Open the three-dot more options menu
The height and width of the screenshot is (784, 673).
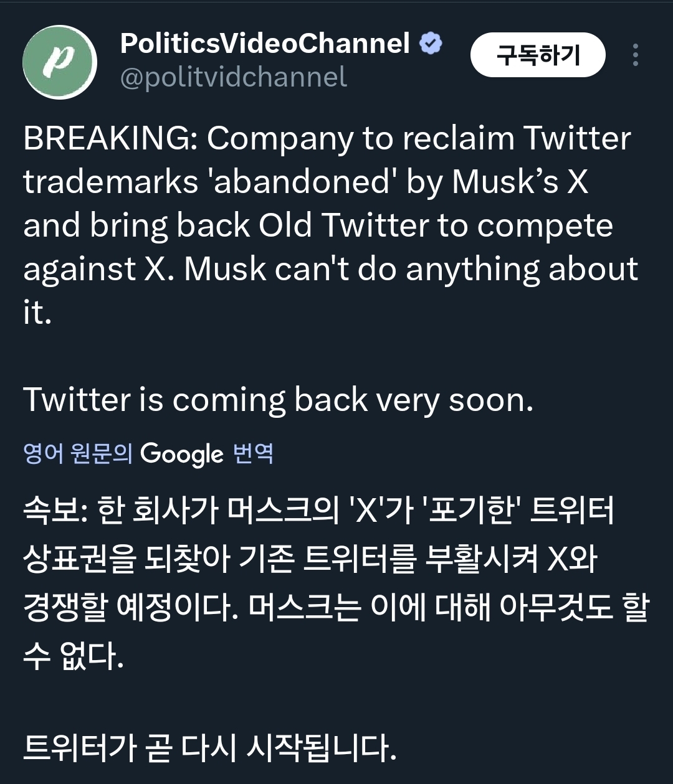635,55
